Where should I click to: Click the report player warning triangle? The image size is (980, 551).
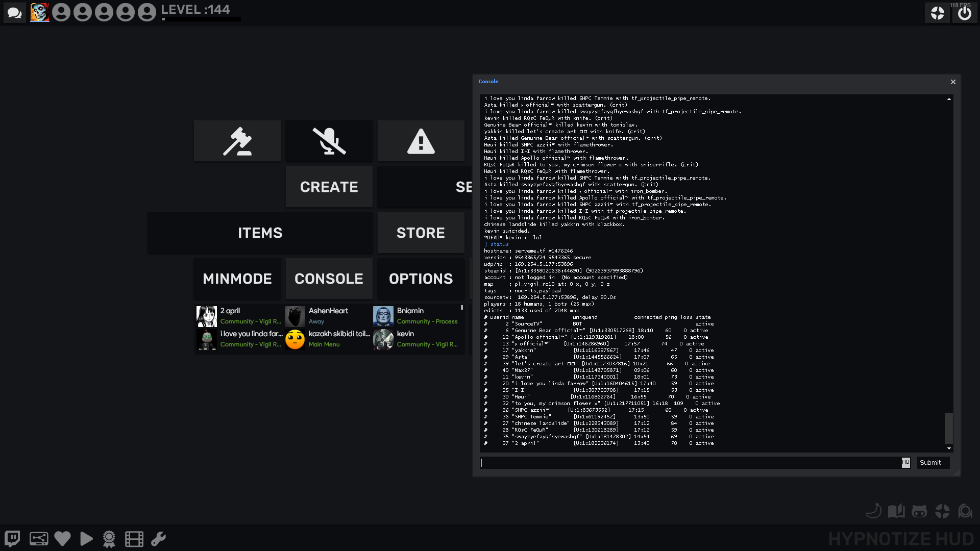coord(421,141)
